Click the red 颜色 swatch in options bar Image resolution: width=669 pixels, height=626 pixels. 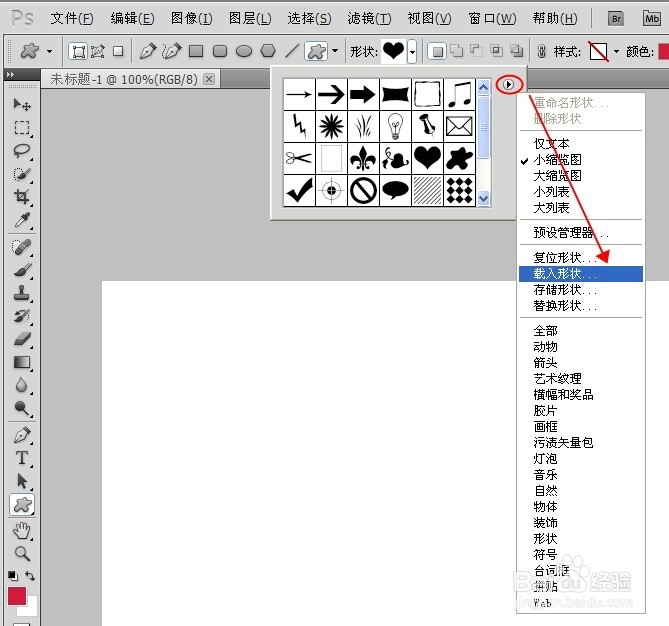[x=663, y=52]
